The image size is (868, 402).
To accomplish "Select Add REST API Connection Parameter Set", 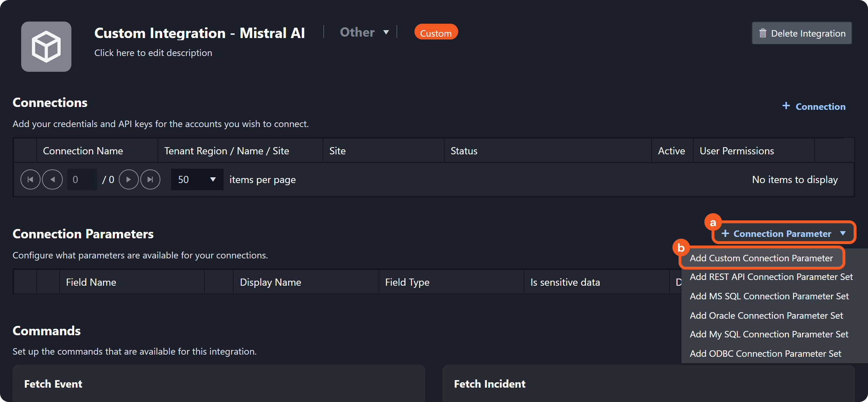I will (771, 277).
